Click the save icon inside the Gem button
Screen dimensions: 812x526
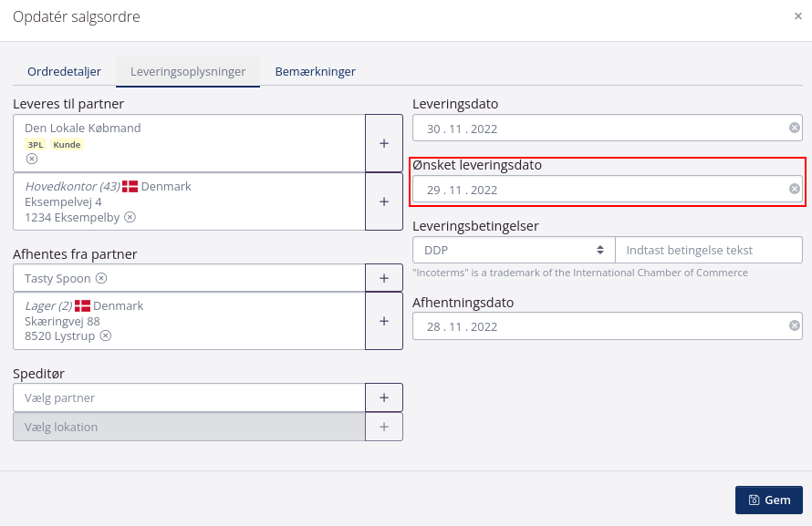[x=755, y=500]
